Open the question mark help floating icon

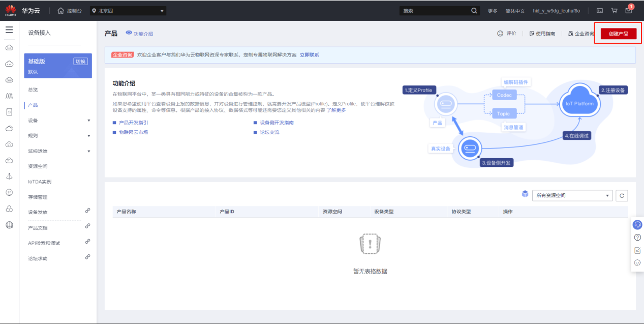click(x=637, y=238)
